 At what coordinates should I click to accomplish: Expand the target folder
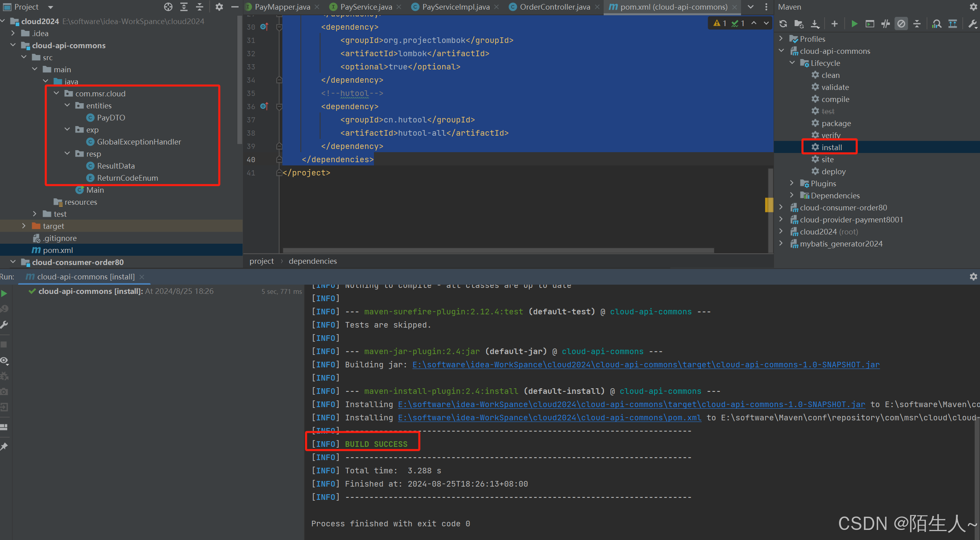coord(24,226)
